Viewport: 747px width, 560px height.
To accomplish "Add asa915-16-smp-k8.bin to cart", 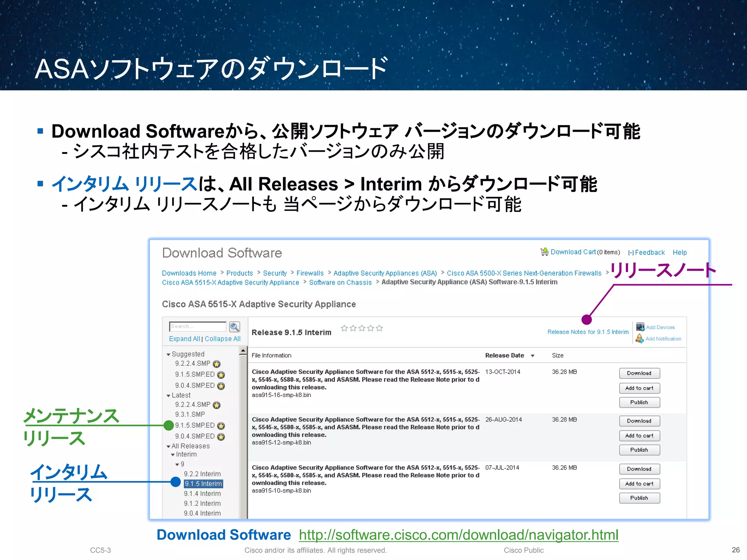I will (639, 388).
